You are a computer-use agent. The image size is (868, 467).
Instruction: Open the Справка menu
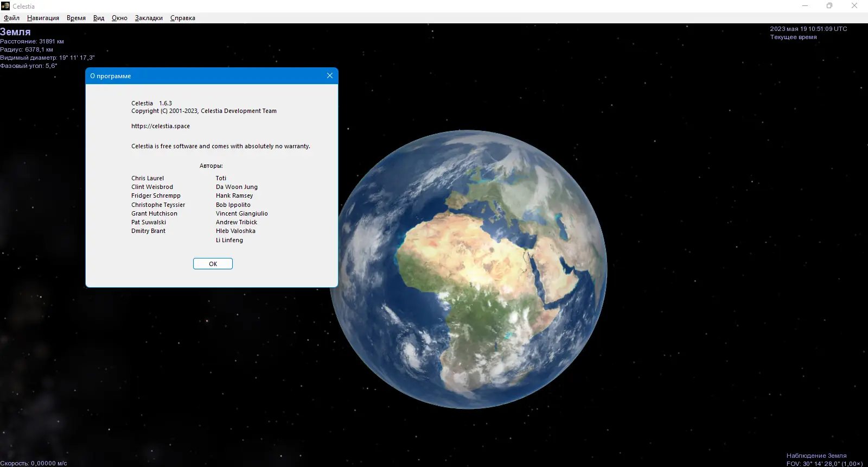coord(182,18)
